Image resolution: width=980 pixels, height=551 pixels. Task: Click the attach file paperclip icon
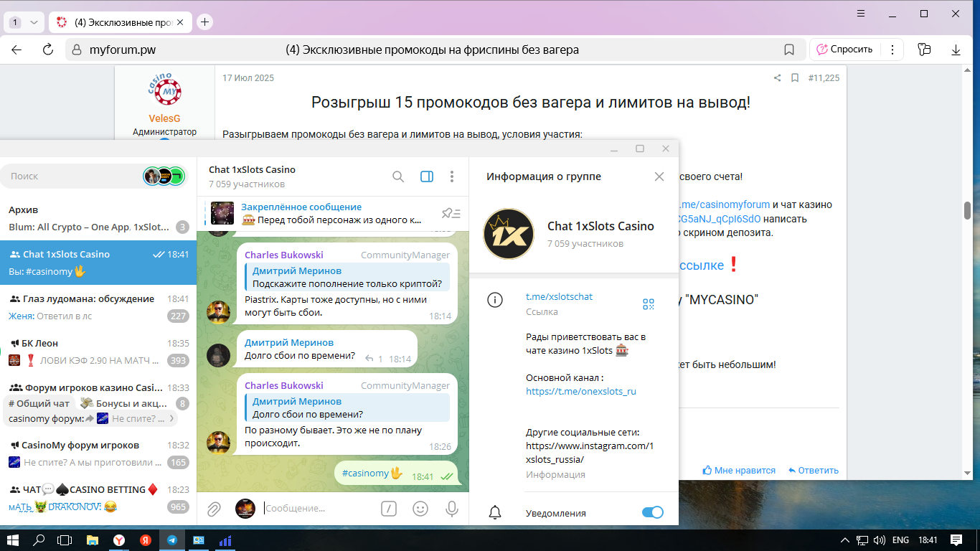[x=214, y=509]
